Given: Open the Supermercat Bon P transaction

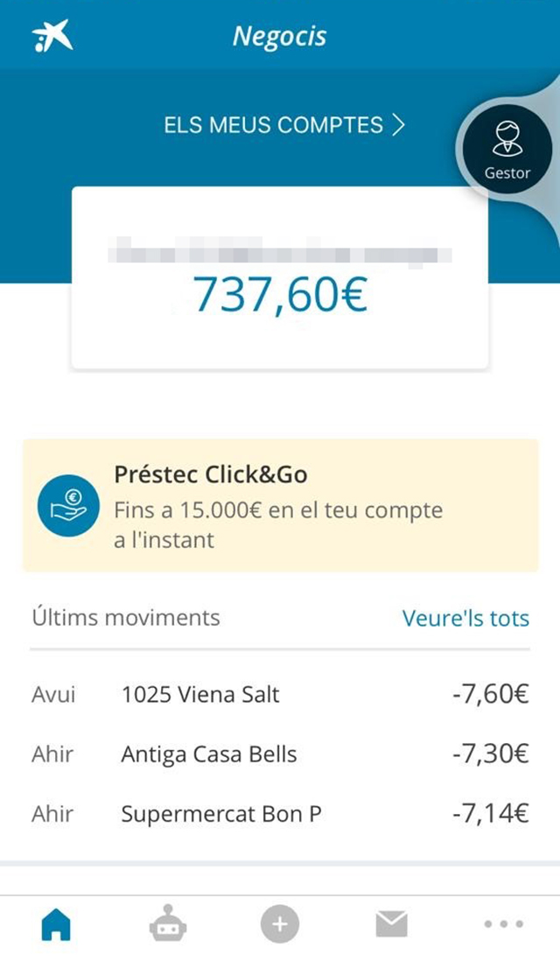Looking at the screenshot, I should coord(280,814).
